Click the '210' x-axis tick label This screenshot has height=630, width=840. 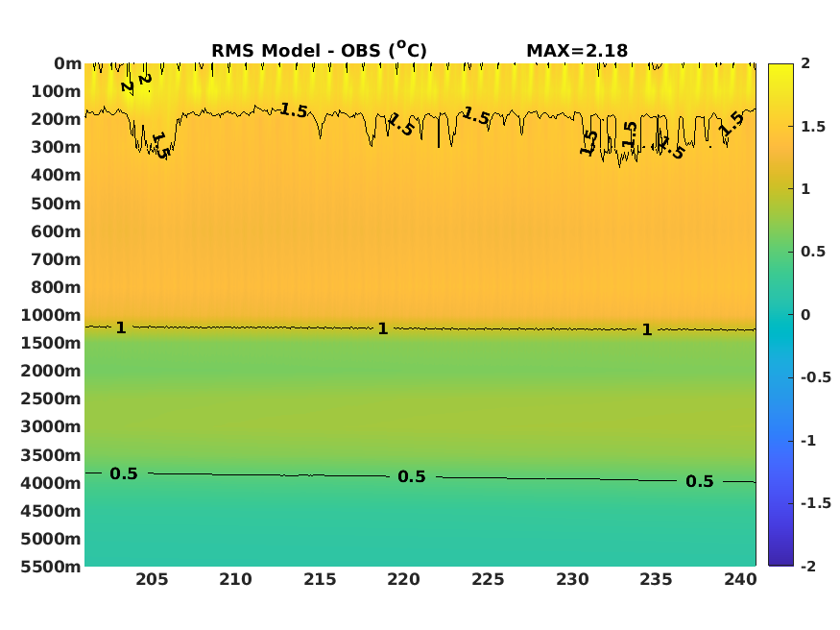point(236,580)
